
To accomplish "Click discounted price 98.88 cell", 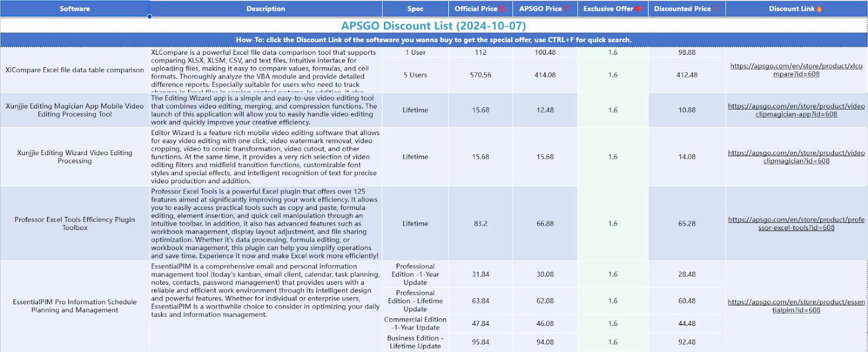I will [x=687, y=53].
